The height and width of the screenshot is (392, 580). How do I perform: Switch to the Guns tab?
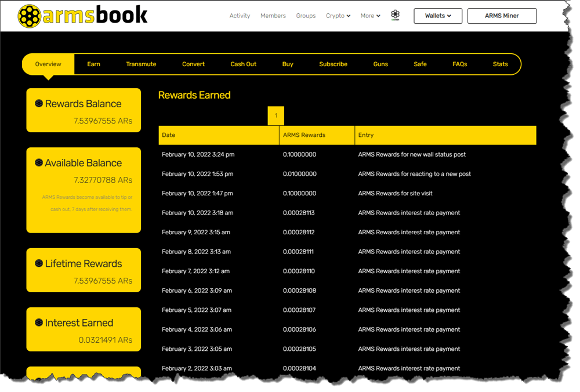380,64
